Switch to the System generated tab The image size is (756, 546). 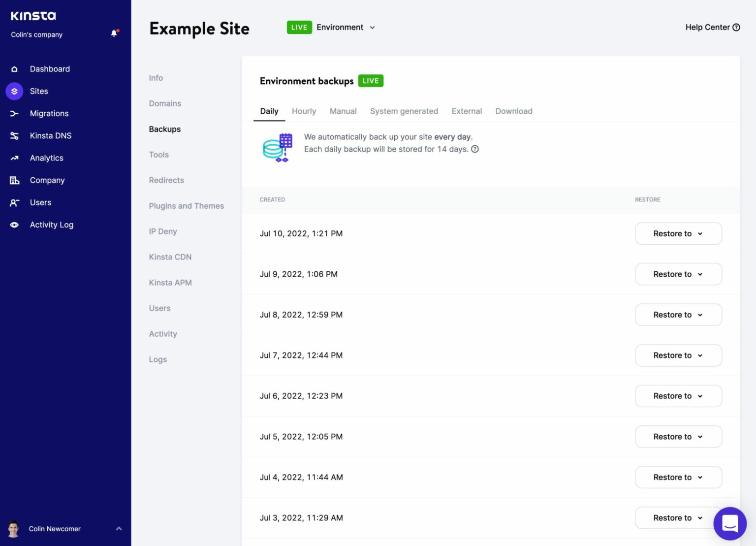[x=404, y=111]
